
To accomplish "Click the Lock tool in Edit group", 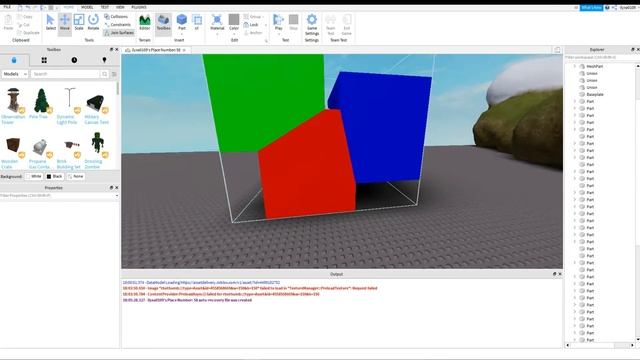I will coord(251,24).
